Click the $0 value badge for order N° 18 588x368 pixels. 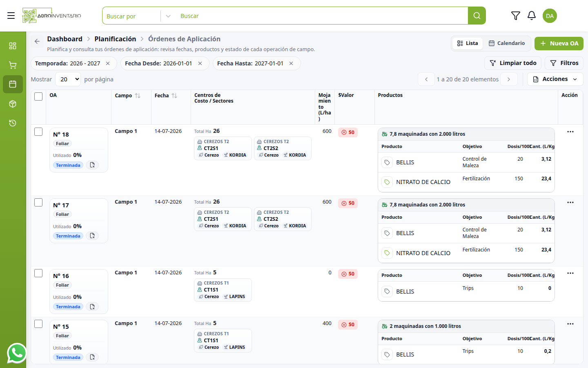click(x=348, y=132)
